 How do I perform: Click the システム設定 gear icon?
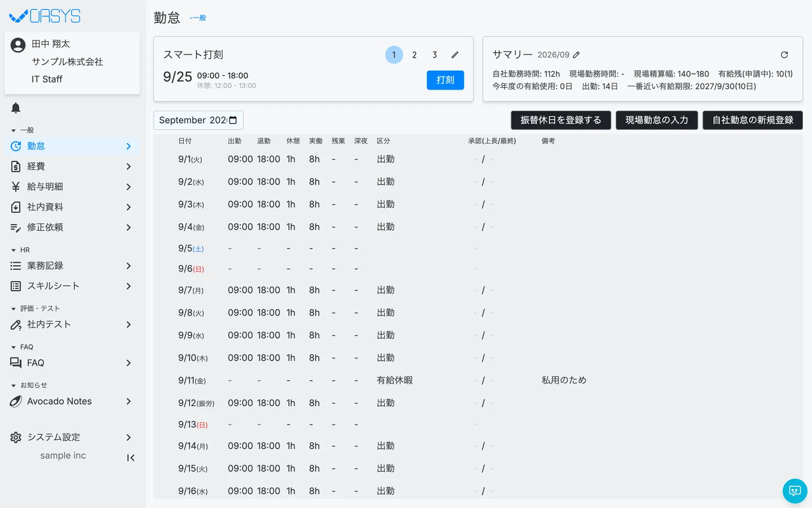coord(16,437)
